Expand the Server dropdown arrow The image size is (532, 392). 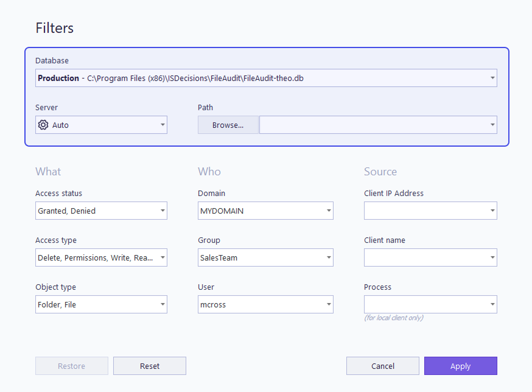click(163, 125)
